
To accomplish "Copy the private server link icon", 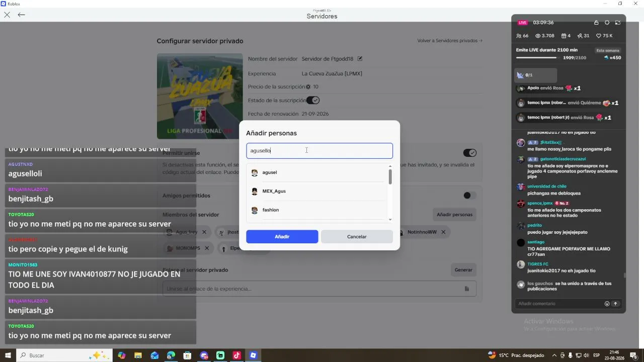I will click(467, 289).
